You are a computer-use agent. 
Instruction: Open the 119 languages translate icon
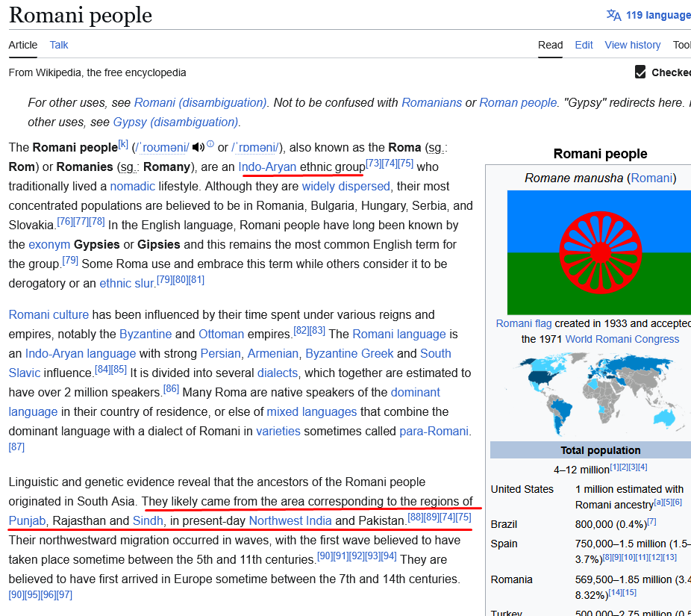coord(613,15)
